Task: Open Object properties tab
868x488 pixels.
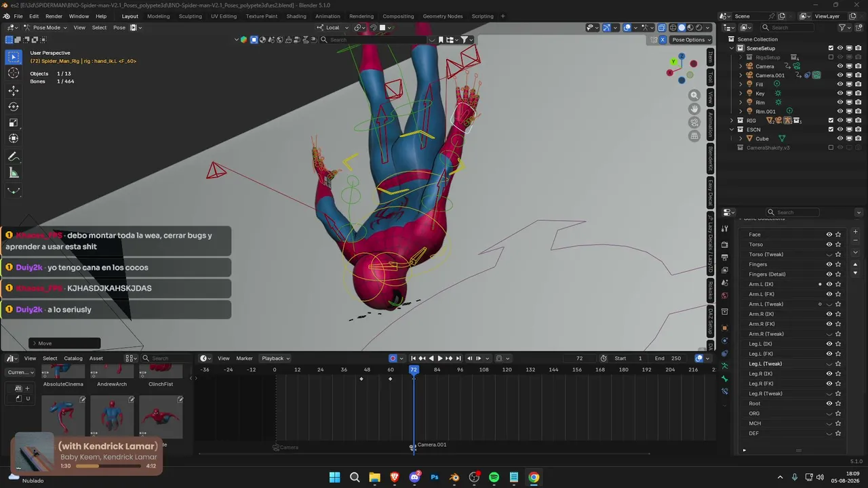Action: coord(725,327)
